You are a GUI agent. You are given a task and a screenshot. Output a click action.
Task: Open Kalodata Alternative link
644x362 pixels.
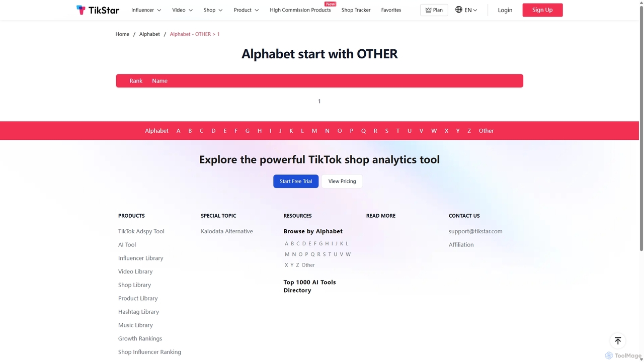click(x=227, y=231)
